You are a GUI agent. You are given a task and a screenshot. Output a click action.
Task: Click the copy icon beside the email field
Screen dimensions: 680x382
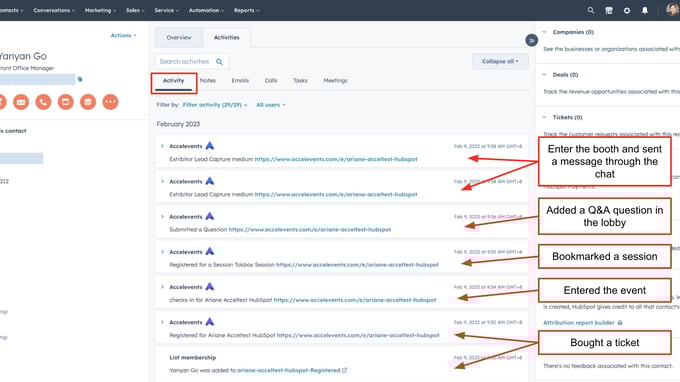(80, 79)
